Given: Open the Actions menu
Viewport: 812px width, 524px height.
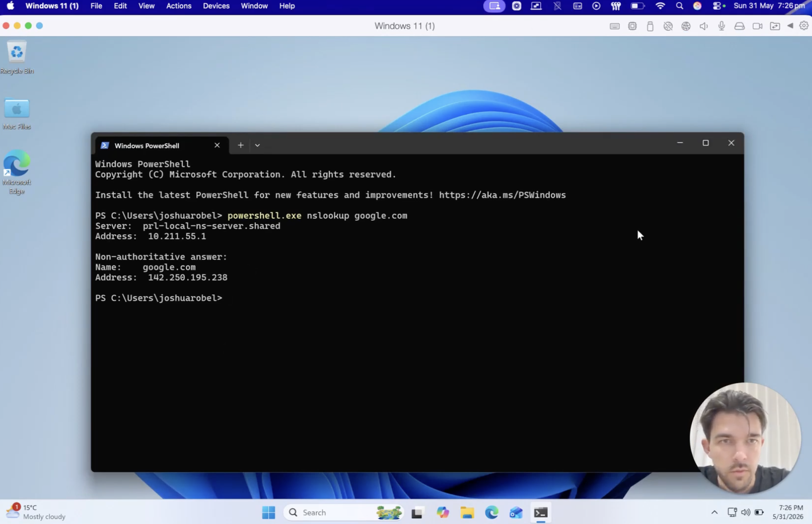Looking at the screenshot, I should [x=179, y=6].
